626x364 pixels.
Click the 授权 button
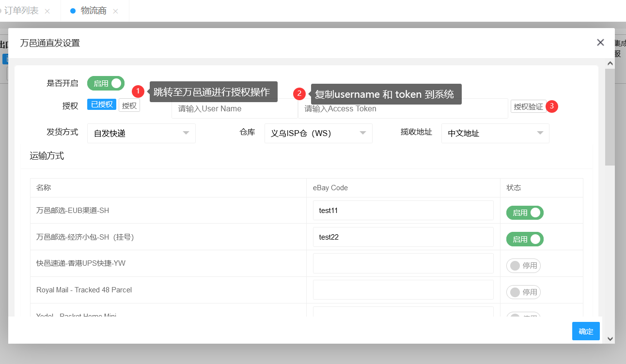tap(129, 106)
